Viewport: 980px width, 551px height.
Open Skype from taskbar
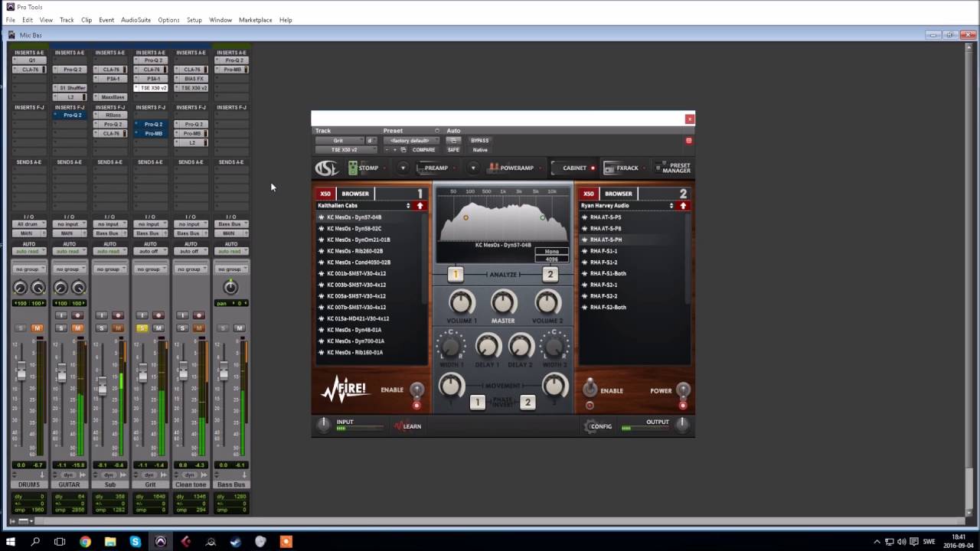coord(136,542)
